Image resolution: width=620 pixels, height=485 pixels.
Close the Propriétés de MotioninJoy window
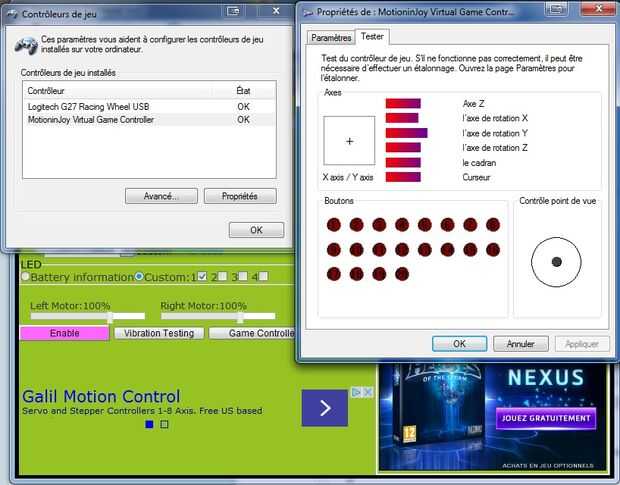[599, 9]
